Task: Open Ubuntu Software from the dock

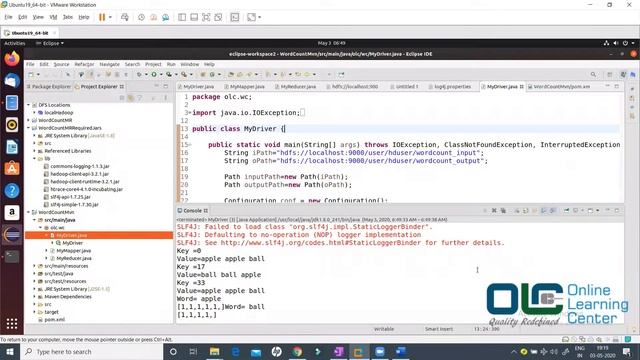Action: coord(12,169)
